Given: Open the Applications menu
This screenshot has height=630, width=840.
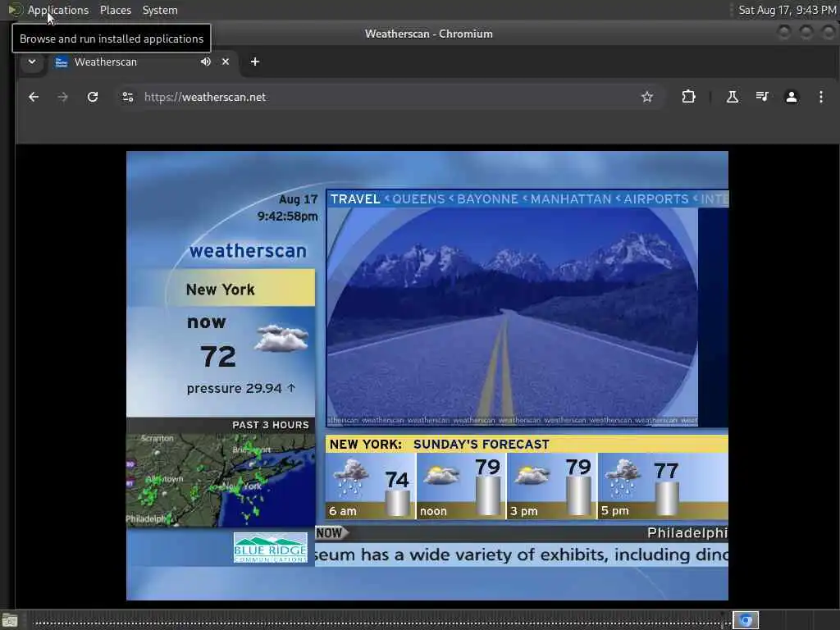Looking at the screenshot, I should 58,10.
